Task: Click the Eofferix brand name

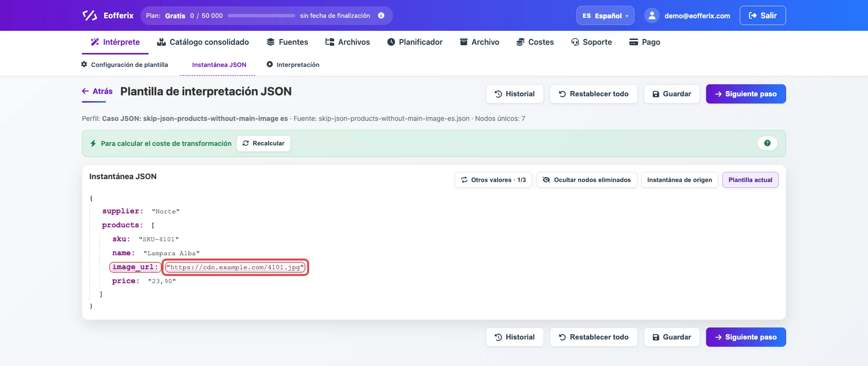Action: point(119,15)
